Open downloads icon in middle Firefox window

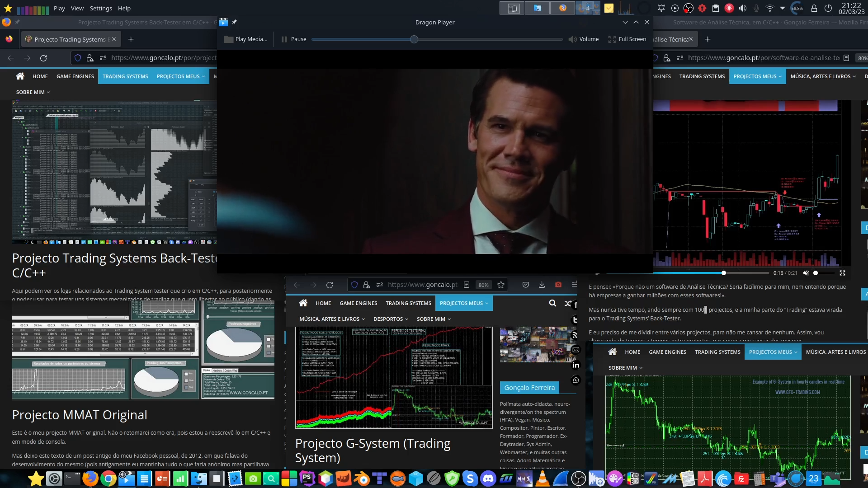(x=542, y=285)
